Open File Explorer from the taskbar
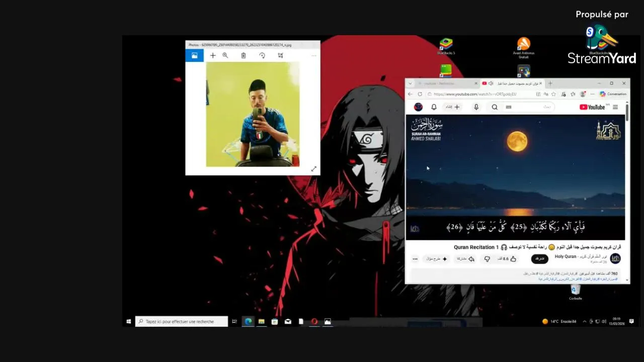Screen dimensions: 644x362 [x=262, y=321]
